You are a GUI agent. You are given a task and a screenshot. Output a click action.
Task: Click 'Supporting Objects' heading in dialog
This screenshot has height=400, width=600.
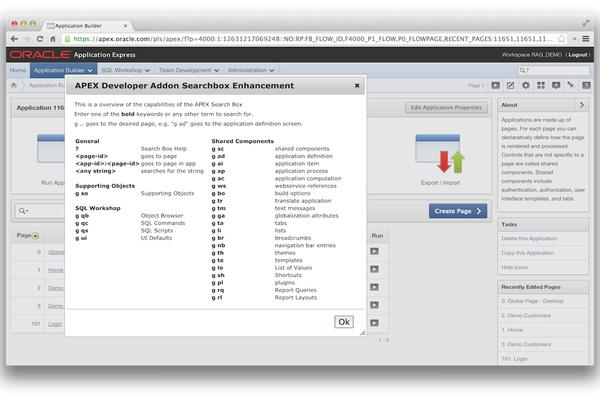pos(105,186)
